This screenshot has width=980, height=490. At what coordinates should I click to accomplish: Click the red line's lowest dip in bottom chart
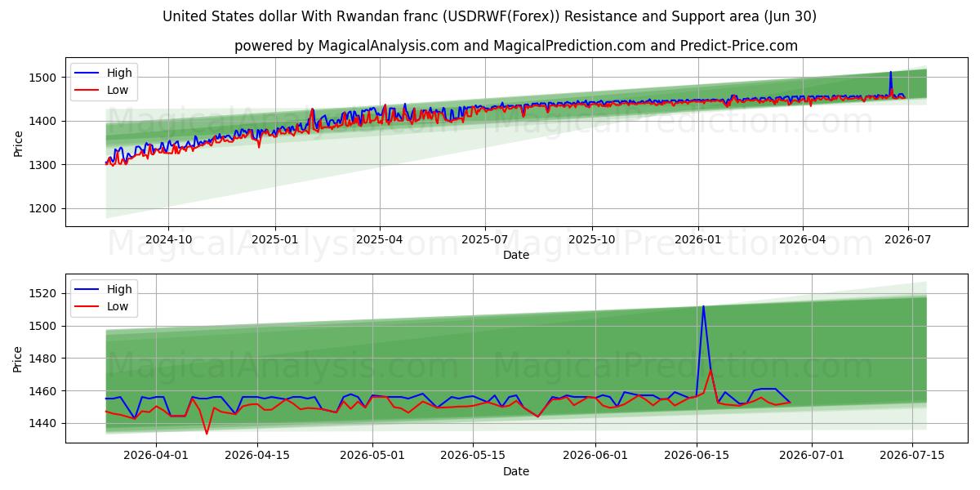click(207, 434)
